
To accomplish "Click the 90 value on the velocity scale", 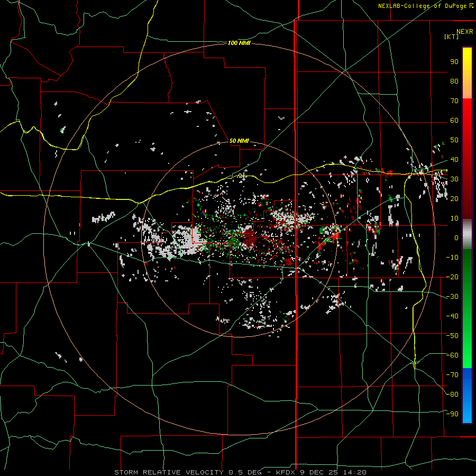I will (x=454, y=62).
